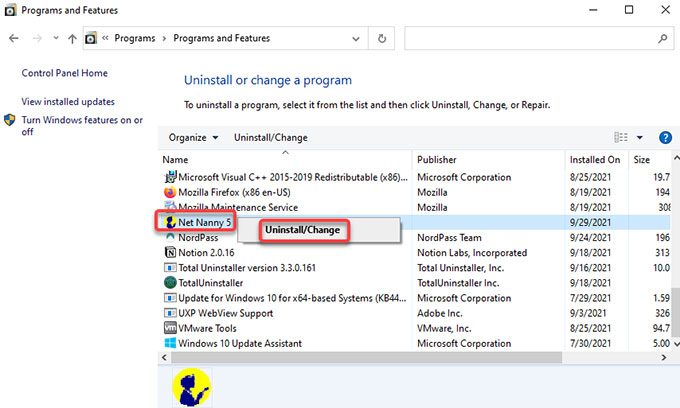This screenshot has width=680, height=408.
Task: Click the Windows 10 Update Assistant icon
Action: coord(170,343)
